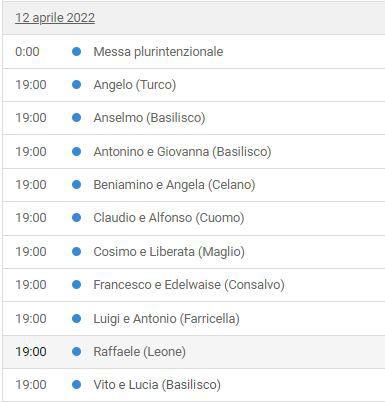Screen dimensions: 385x402
Task: Select Luigi e Antonio (Farricella) entry
Action: [x=166, y=319]
